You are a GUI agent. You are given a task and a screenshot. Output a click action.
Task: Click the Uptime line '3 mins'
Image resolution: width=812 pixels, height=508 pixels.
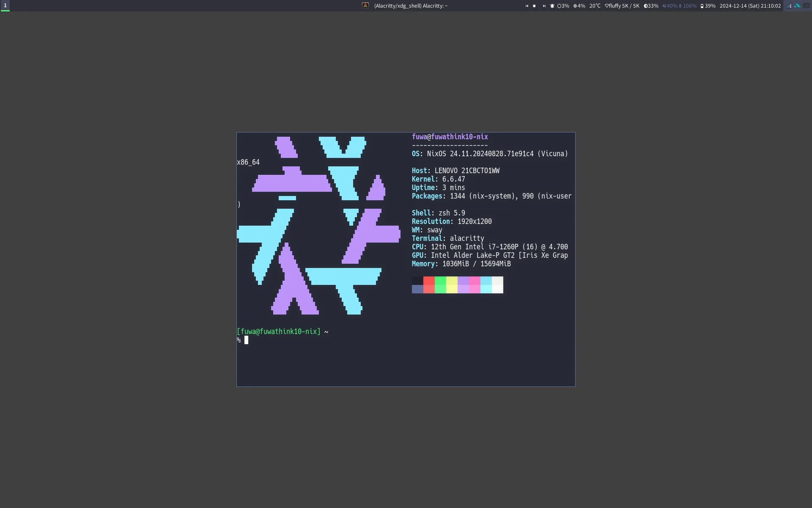[x=438, y=188]
